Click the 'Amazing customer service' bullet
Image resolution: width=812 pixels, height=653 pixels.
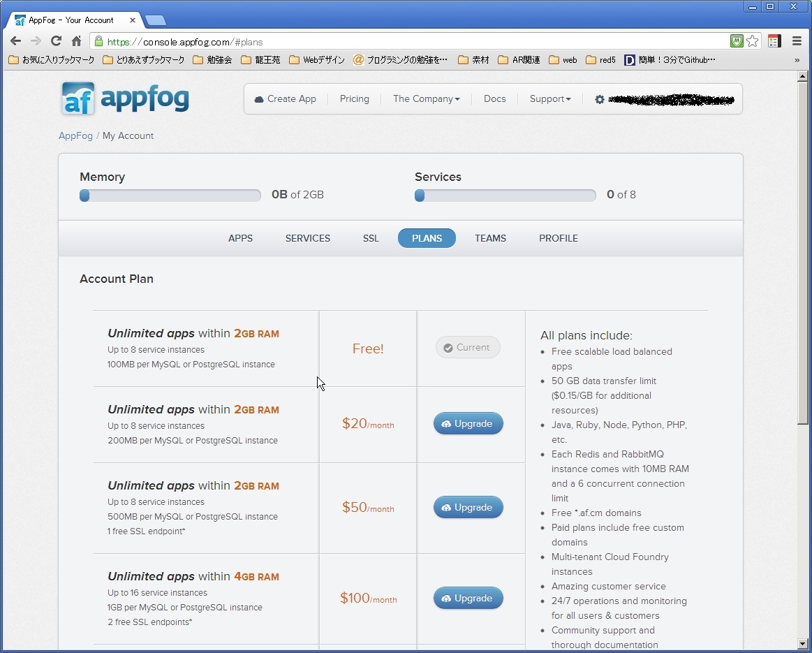[609, 586]
